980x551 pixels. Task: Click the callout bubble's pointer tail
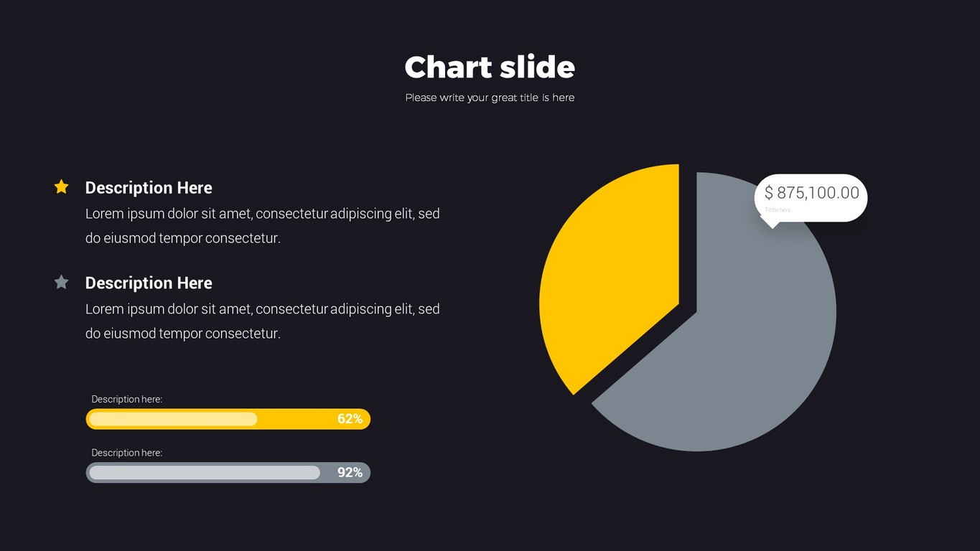(x=771, y=224)
